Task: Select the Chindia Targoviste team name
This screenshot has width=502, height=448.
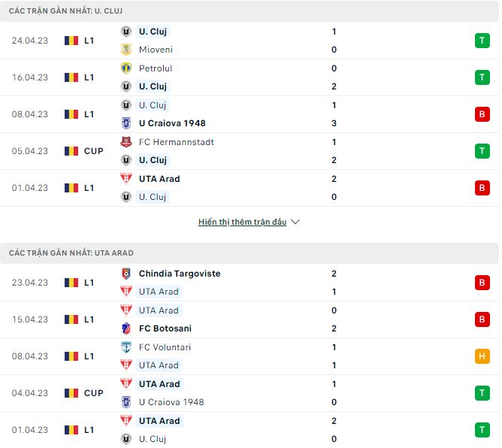Action: 180,274
